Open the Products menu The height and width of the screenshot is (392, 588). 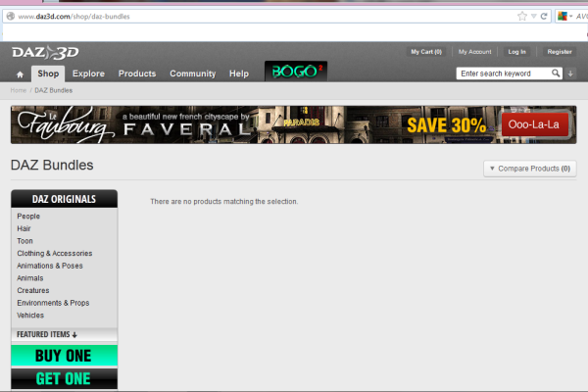pyautogui.click(x=137, y=73)
